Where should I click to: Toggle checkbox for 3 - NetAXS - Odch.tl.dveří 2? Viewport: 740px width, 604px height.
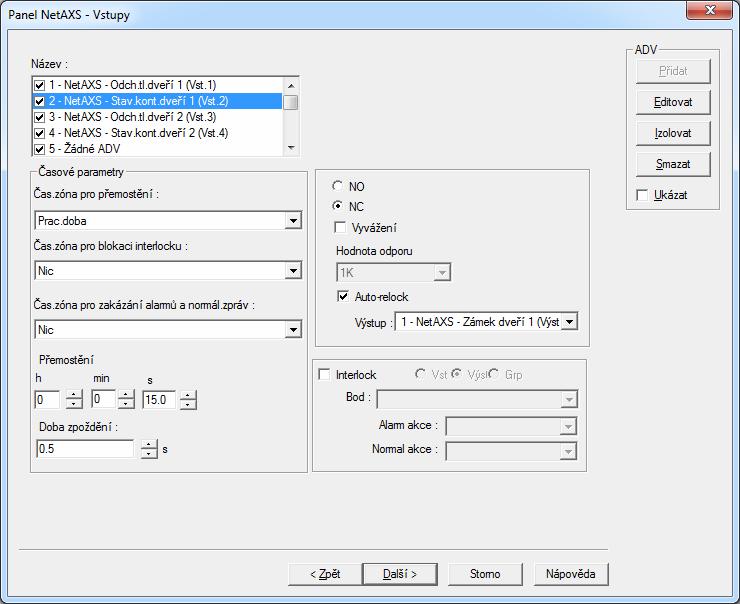[x=40, y=117]
